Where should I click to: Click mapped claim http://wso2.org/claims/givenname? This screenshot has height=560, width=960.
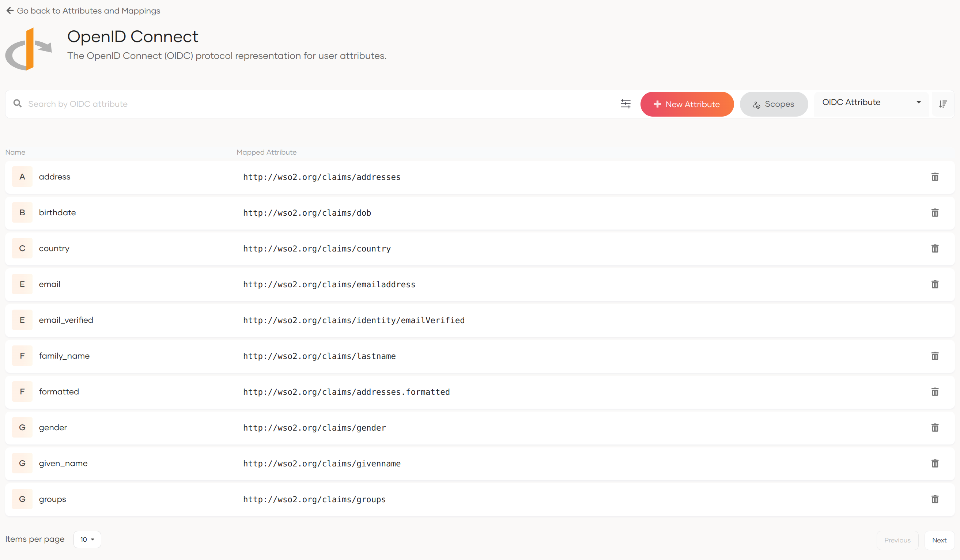pyautogui.click(x=322, y=463)
